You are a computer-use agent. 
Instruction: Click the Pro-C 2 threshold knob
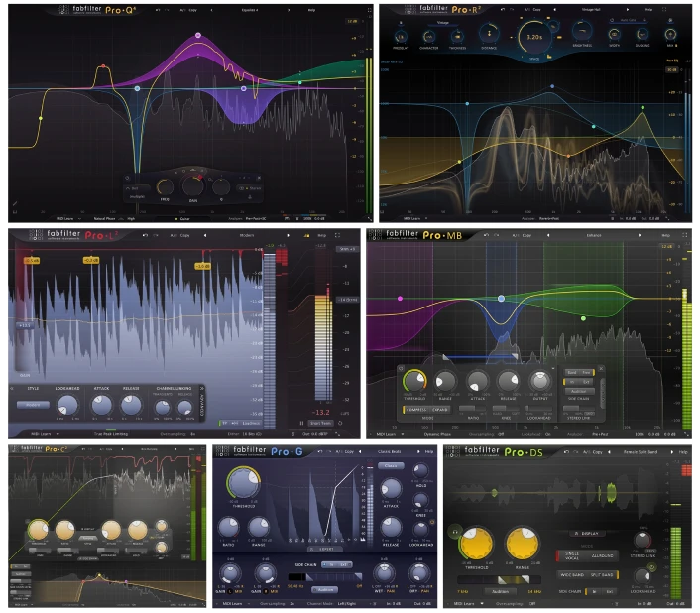tap(38, 530)
